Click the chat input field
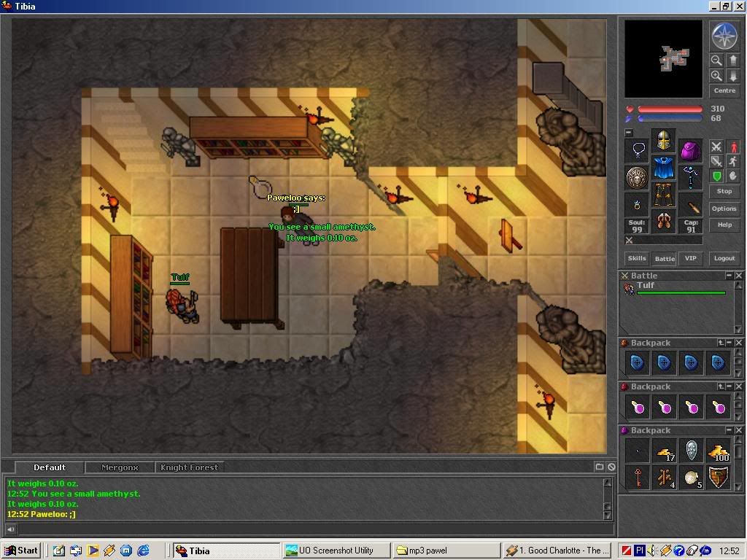This screenshot has width=747, height=560. [315, 529]
